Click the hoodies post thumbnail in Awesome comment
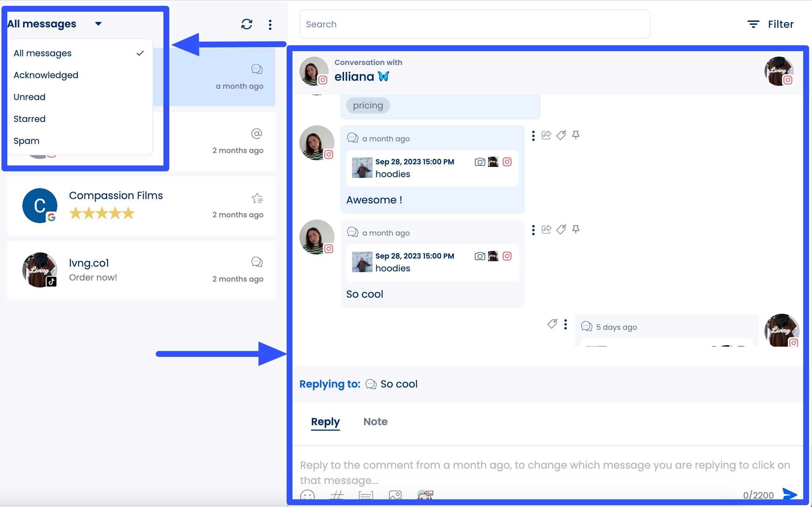812x507 pixels. (x=362, y=168)
